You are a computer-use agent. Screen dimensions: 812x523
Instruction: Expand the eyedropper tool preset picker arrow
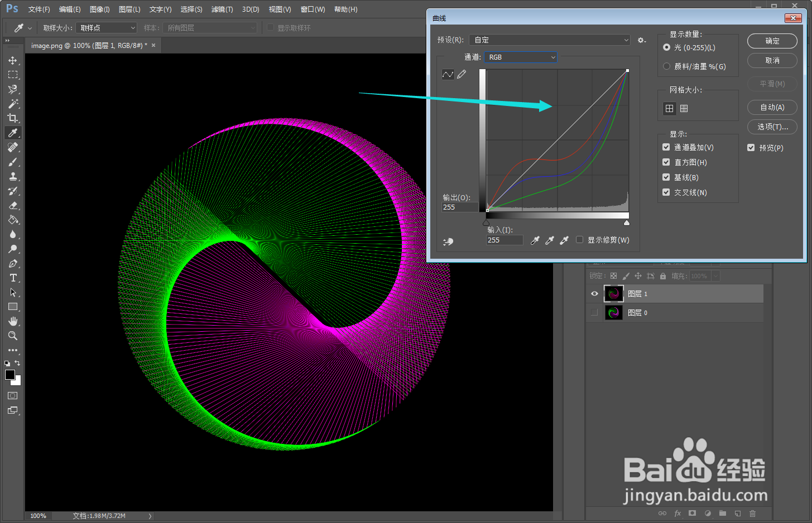point(30,28)
